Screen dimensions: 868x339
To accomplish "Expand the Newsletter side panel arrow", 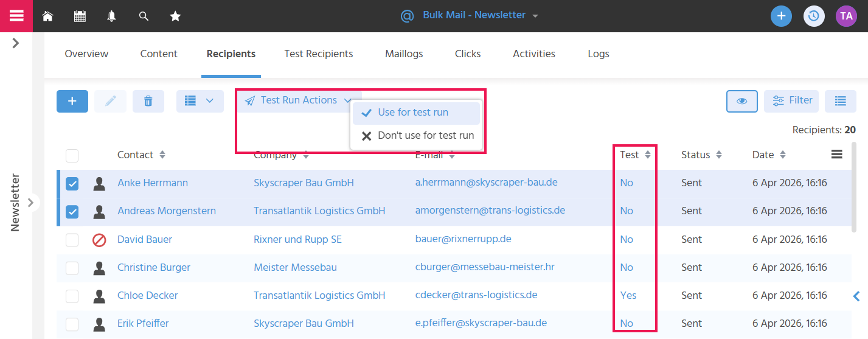I will click(x=32, y=203).
